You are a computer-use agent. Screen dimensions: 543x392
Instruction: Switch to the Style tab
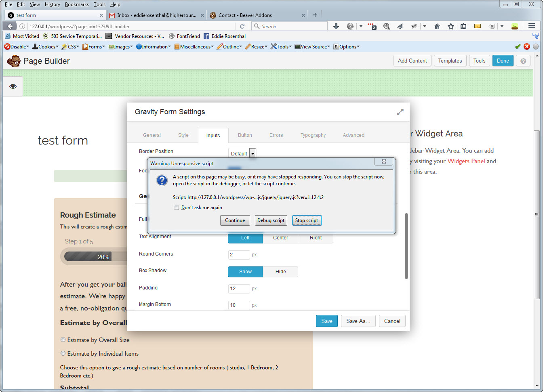coord(183,135)
